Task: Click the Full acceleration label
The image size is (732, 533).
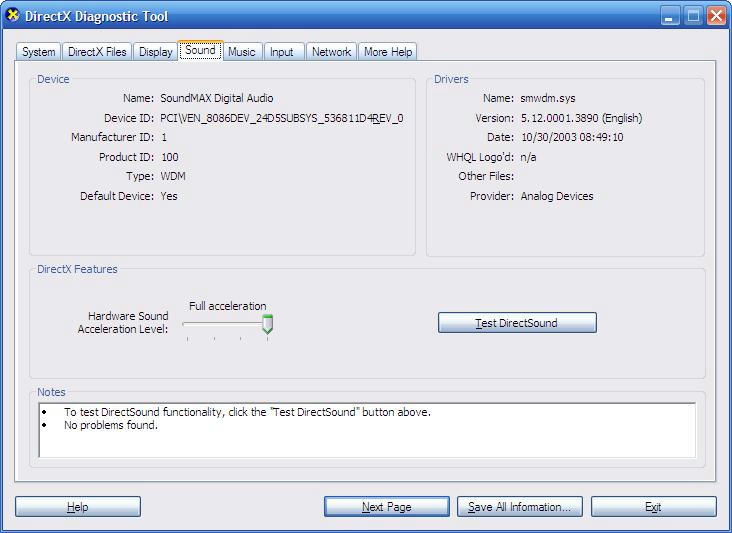Action: pyautogui.click(x=228, y=306)
